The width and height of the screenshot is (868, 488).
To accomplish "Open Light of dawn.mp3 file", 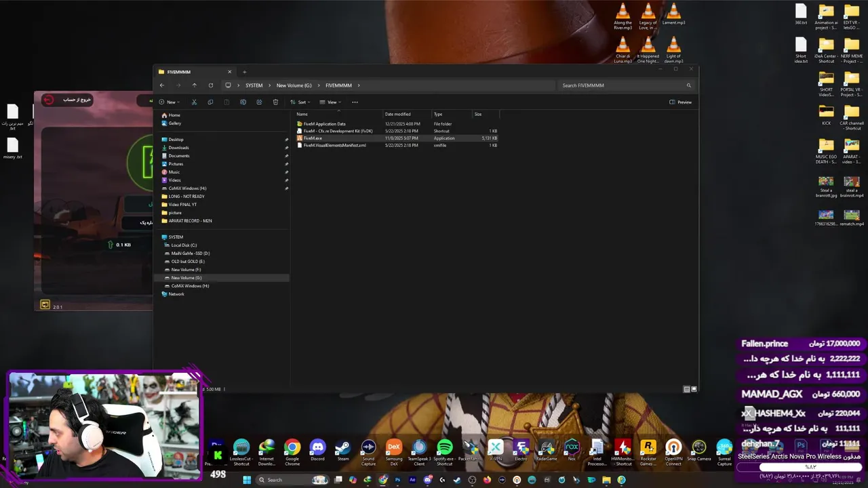I will pyautogui.click(x=673, y=50).
